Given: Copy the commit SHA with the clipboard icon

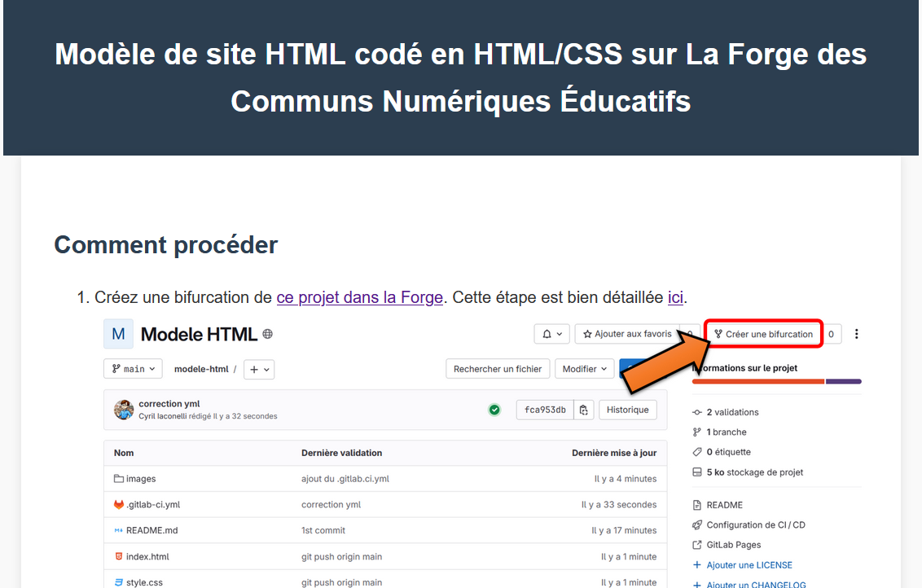Looking at the screenshot, I should 583,410.
